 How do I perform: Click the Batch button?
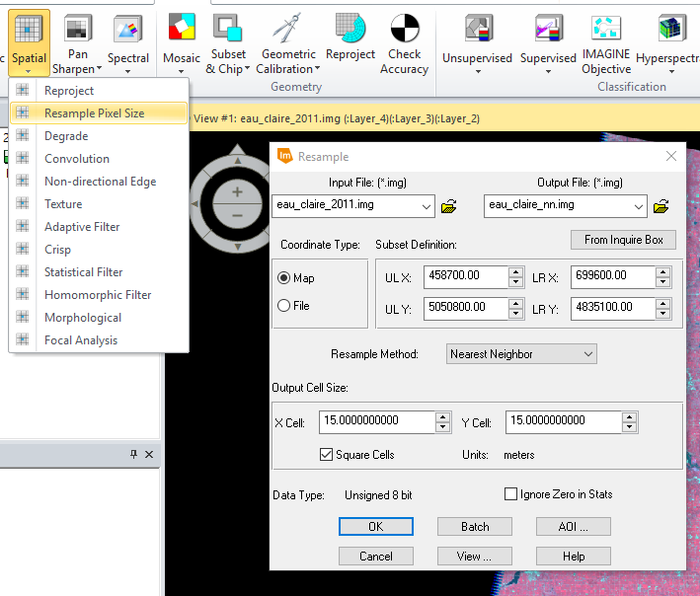point(475,527)
